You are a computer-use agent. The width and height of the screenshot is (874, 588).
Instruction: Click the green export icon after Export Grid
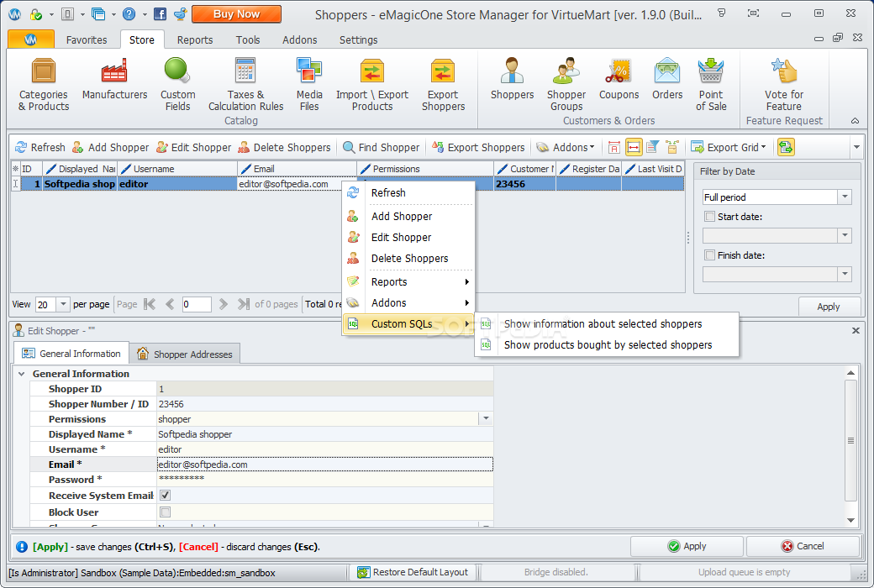(x=786, y=147)
